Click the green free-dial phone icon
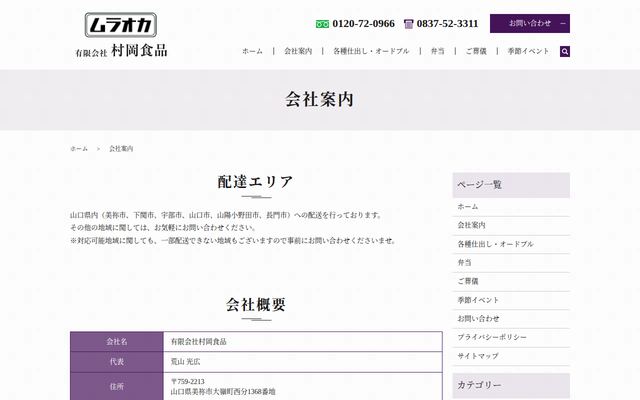Screen dimensions: 640x400 point(322,24)
